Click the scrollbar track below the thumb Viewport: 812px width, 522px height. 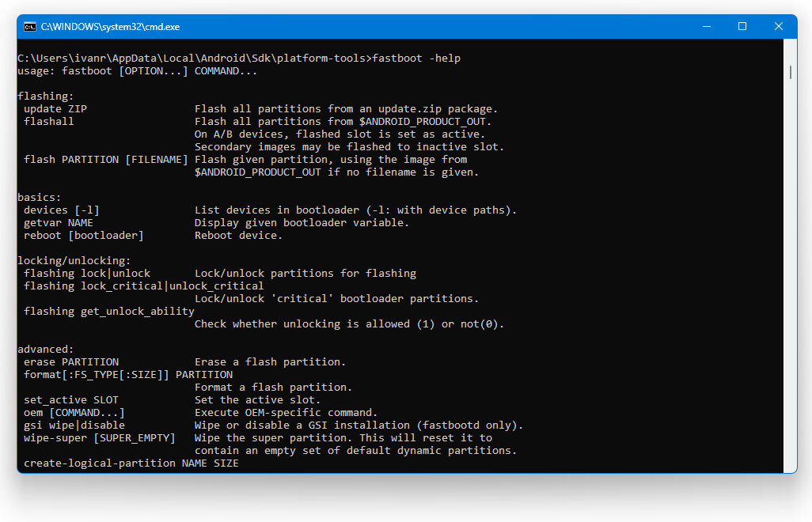[790, 277]
